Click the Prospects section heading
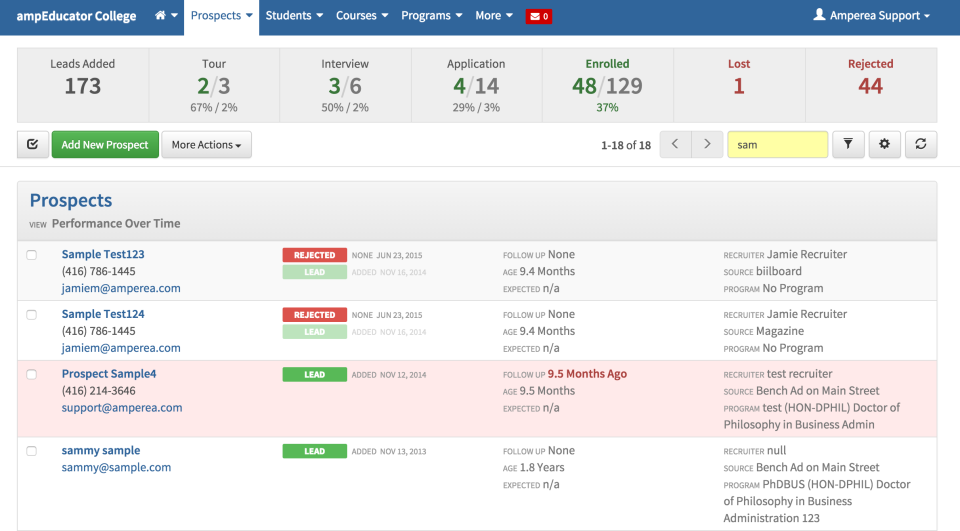The image size is (960, 531). 71,200
